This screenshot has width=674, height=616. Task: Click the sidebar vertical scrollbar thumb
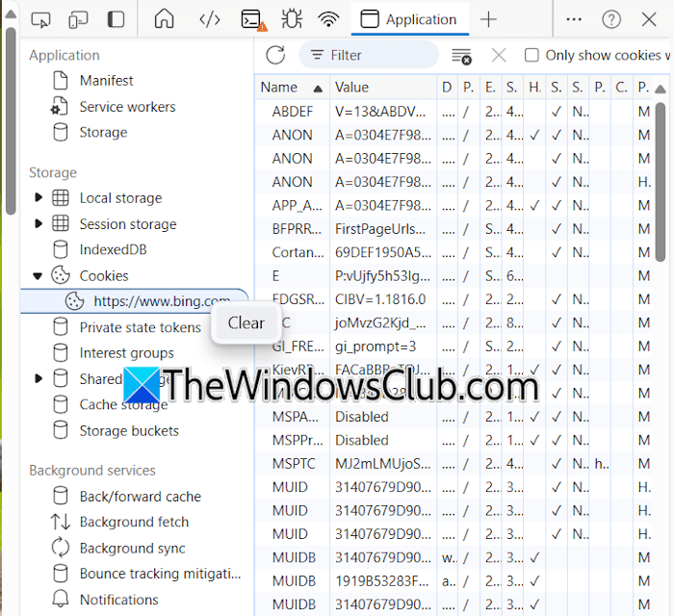click(11, 120)
